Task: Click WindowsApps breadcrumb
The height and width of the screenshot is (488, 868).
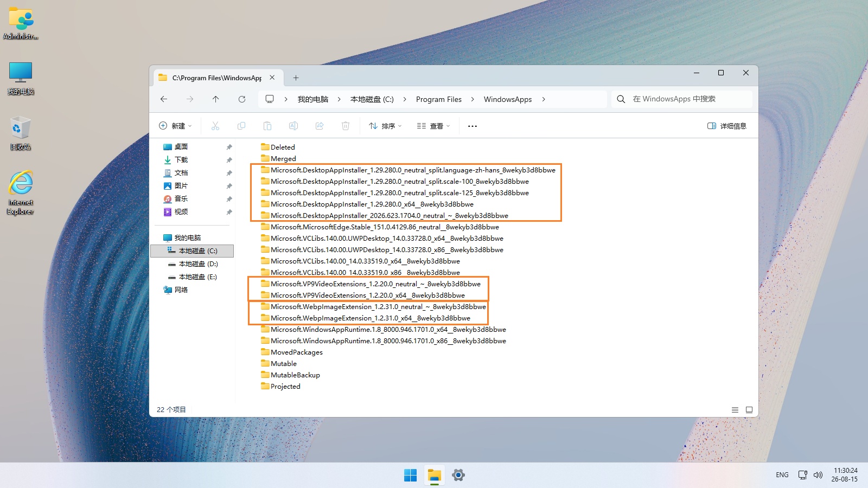Action: 508,99
